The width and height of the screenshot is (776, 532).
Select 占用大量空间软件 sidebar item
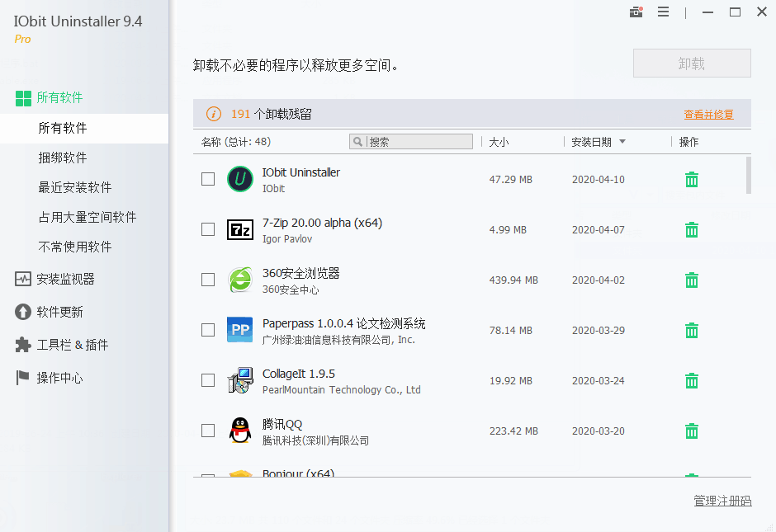pyautogui.click(x=88, y=217)
